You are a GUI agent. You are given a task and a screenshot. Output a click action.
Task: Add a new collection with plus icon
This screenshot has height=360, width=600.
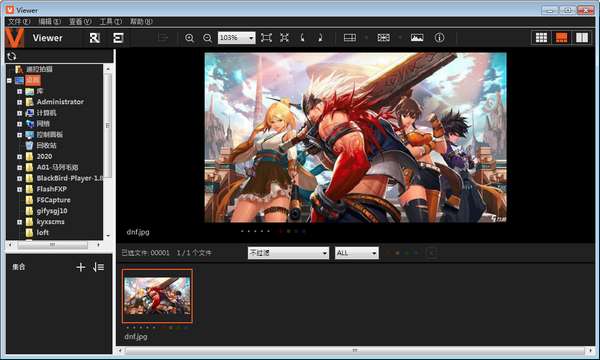coord(80,267)
